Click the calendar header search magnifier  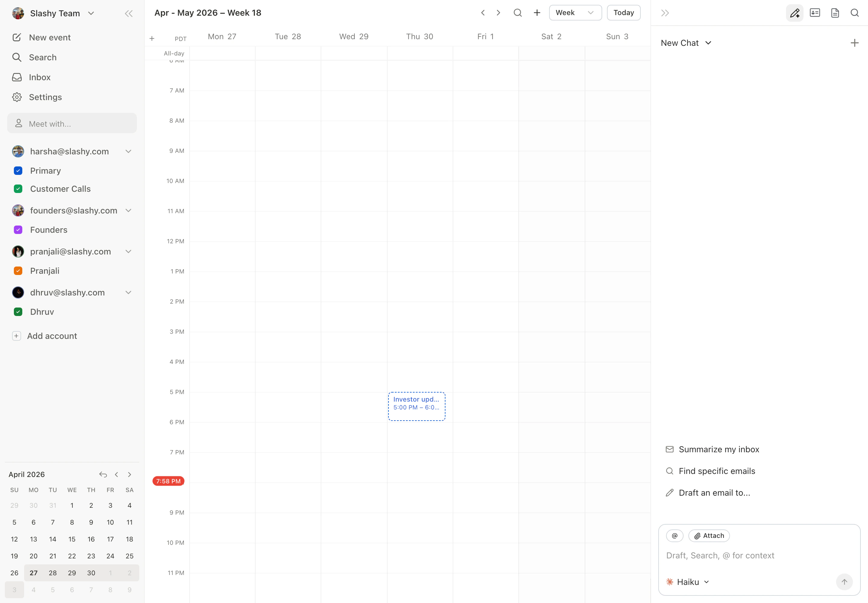pos(518,13)
